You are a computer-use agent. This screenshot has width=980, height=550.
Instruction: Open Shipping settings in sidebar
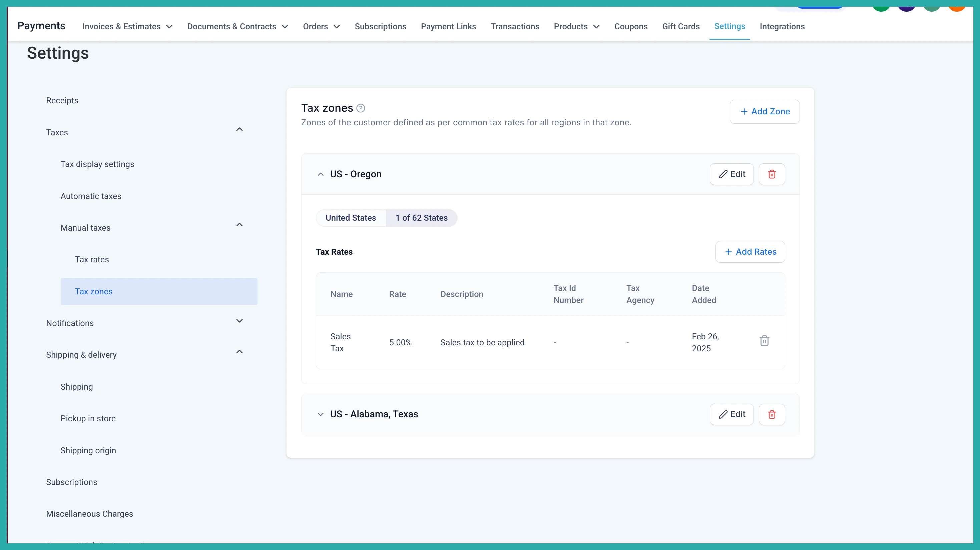pyautogui.click(x=76, y=387)
